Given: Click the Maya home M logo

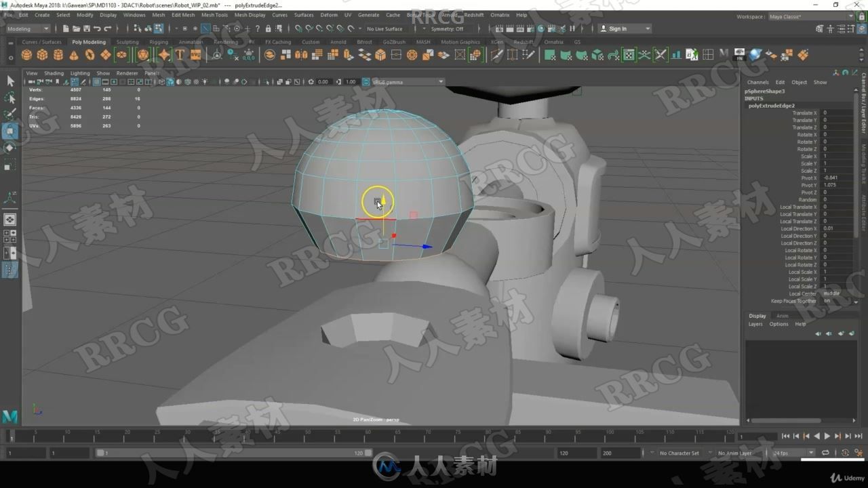Looking at the screenshot, I should (9, 415).
